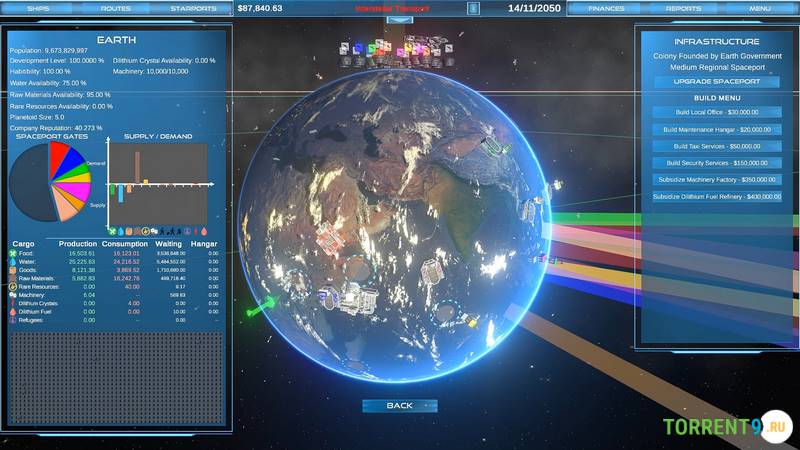Screen dimensions: 800x450
Task: Select Subsidize Machinery Factory option
Action: tap(716, 180)
